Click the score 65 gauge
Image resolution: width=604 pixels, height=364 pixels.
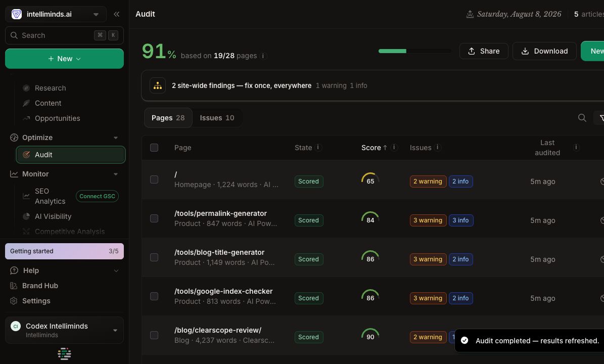pyautogui.click(x=370, y=179)
